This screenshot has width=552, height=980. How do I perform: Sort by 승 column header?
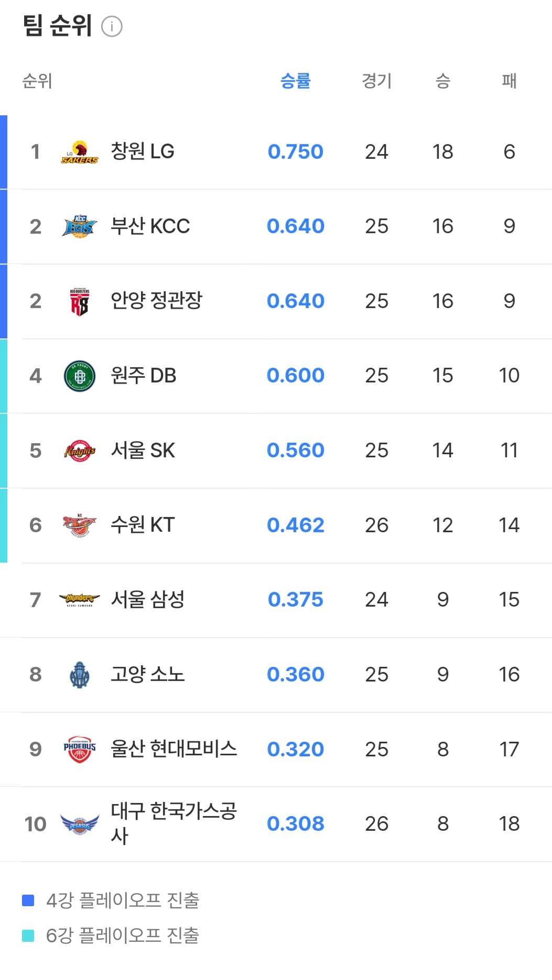coord(443,81)
